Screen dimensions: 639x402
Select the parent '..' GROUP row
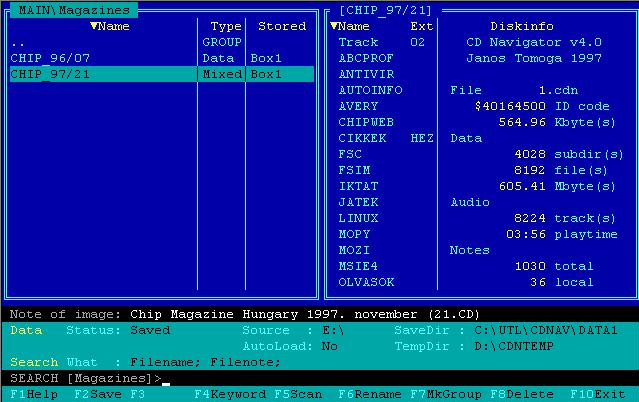tap(162, 42)
